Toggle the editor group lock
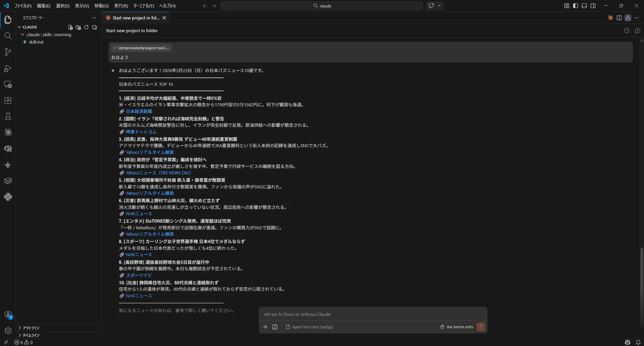Viewport: 644px width, 346px height. pos(628,18)
